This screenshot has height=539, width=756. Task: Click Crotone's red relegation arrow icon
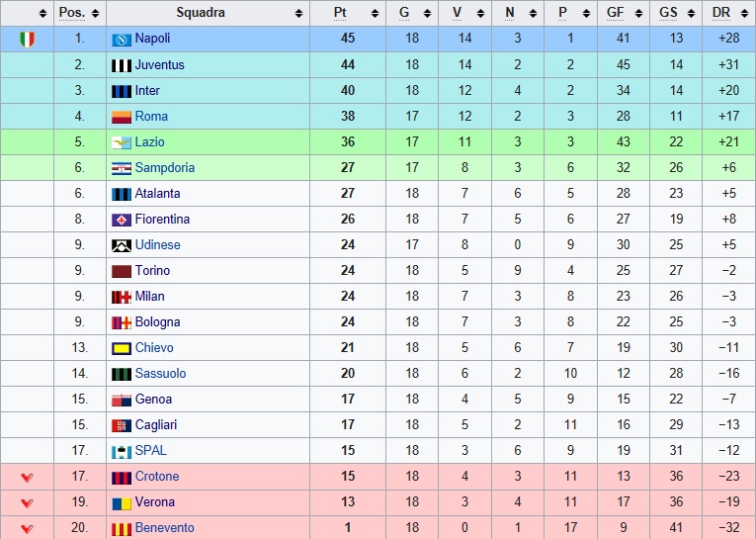click(28, 478)
